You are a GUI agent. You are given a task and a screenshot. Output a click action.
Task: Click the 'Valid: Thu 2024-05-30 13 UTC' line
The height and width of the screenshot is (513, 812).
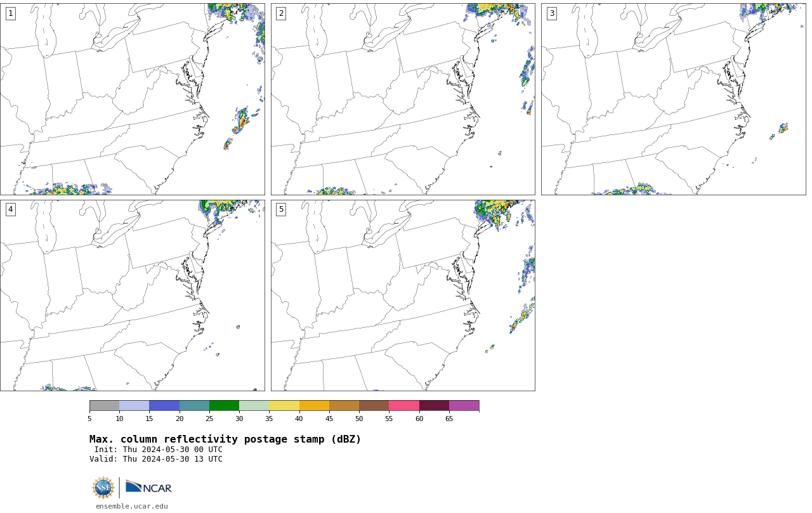click(156, 459)
